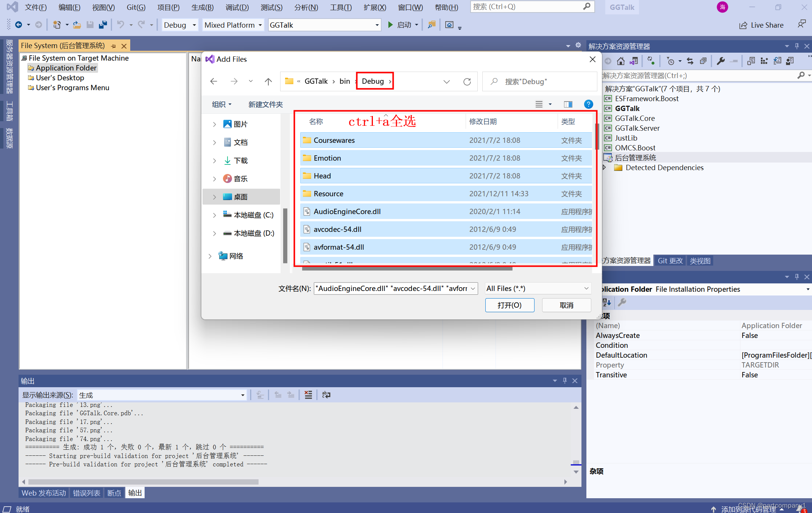Click the Save All toolbar icon
Image resolution: width=812 pixels, height=513 pixels.
103,25
